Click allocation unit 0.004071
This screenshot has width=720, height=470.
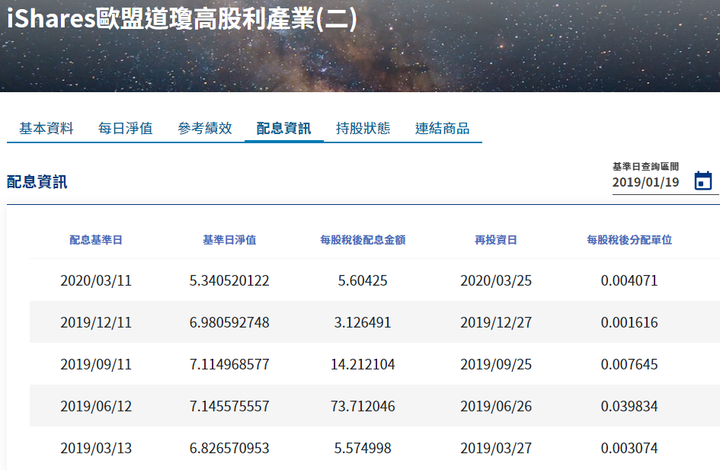point(629,280)
